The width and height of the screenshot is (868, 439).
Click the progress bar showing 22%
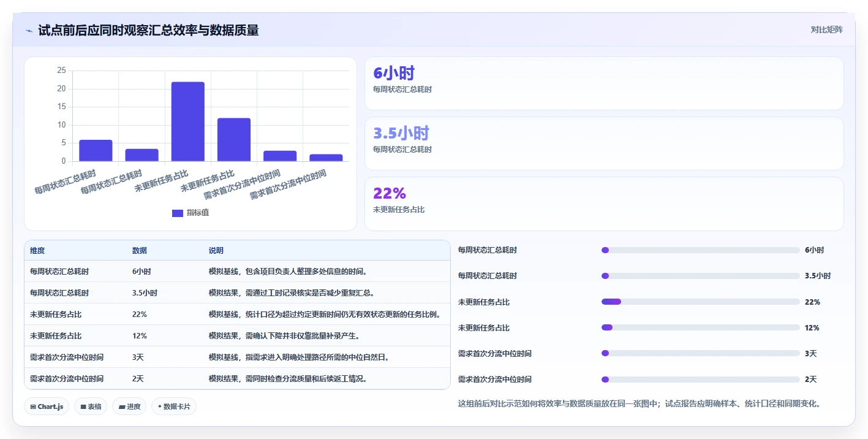(x=701, y=302)
